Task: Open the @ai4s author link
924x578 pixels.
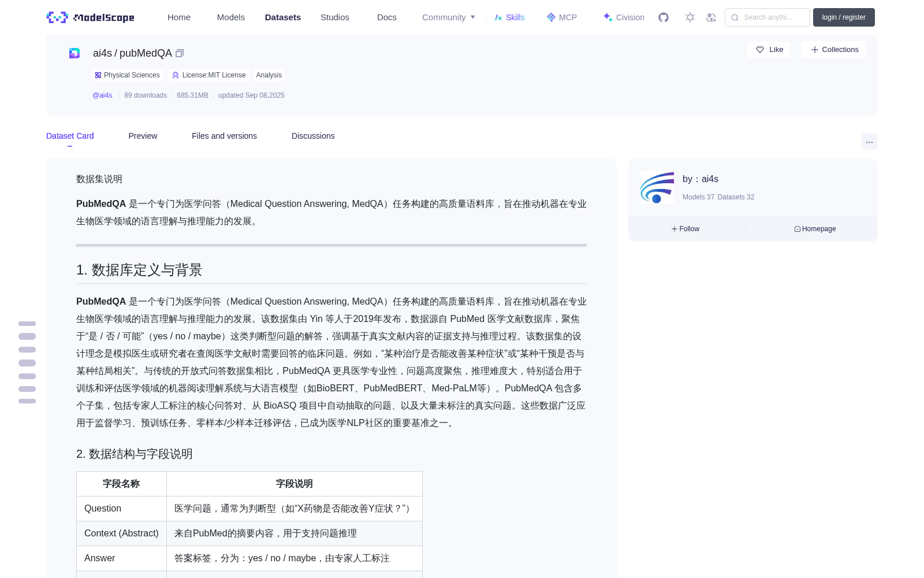Action: coord(102,95)
